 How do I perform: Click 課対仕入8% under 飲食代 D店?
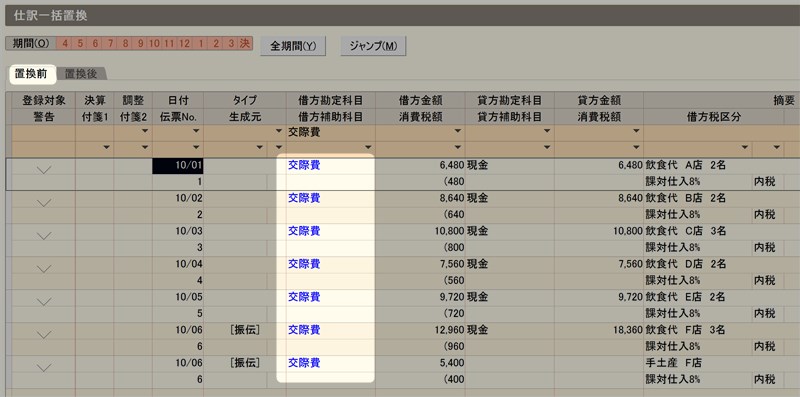(x=673, y=281)
